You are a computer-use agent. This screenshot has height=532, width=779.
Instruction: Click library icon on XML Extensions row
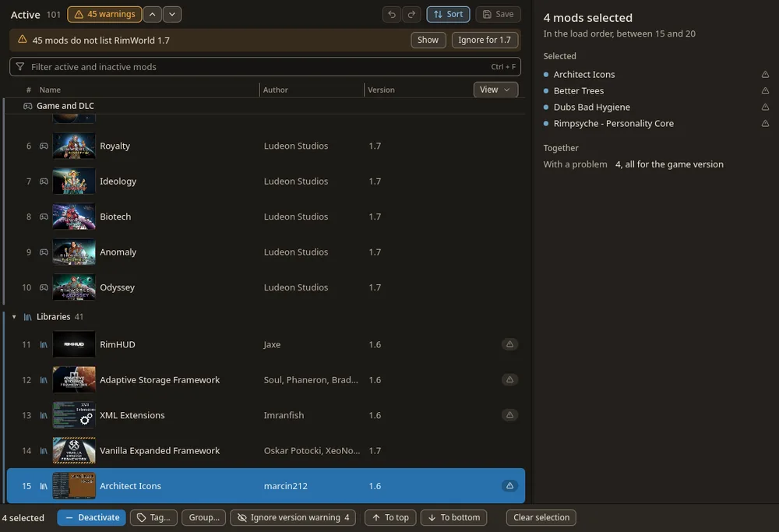coord(44,414)
